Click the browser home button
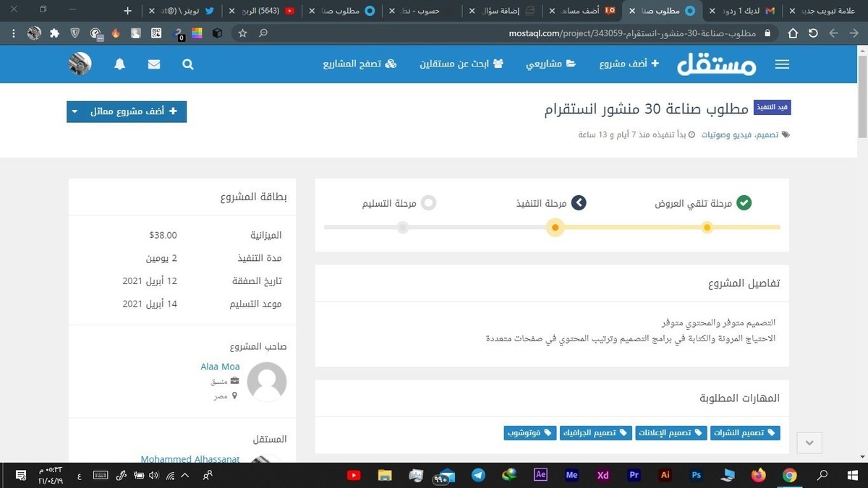Screen dimensions: 868x488 [x=793, y=33]
